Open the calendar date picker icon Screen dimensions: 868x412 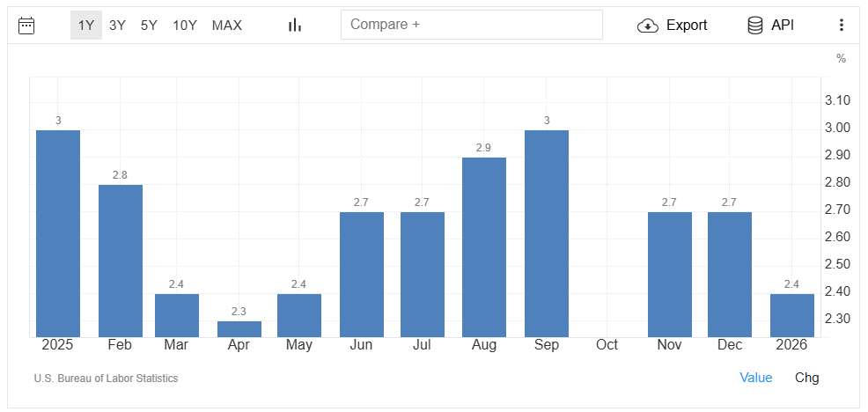(x=26, y=25)
